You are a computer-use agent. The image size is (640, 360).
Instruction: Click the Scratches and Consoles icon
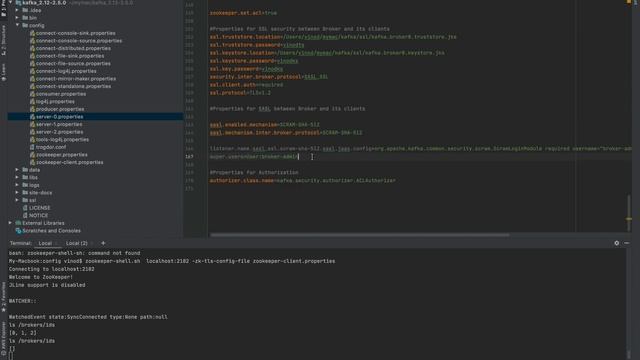18,231
